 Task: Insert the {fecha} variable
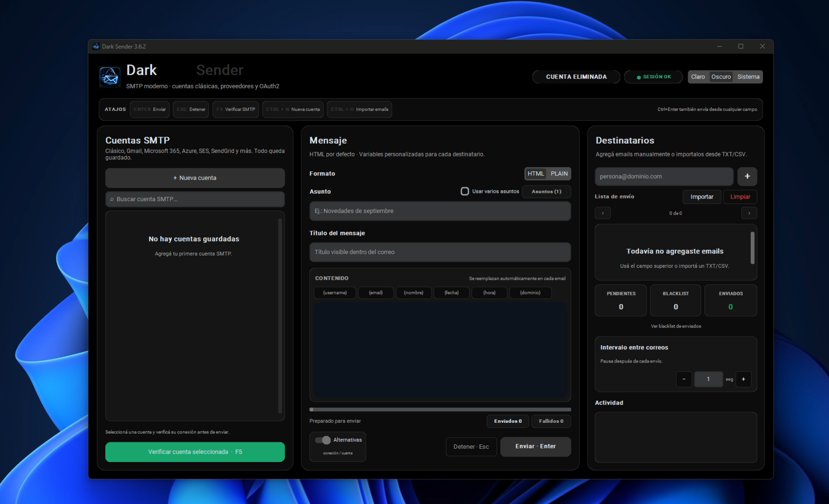coord(451,293)
